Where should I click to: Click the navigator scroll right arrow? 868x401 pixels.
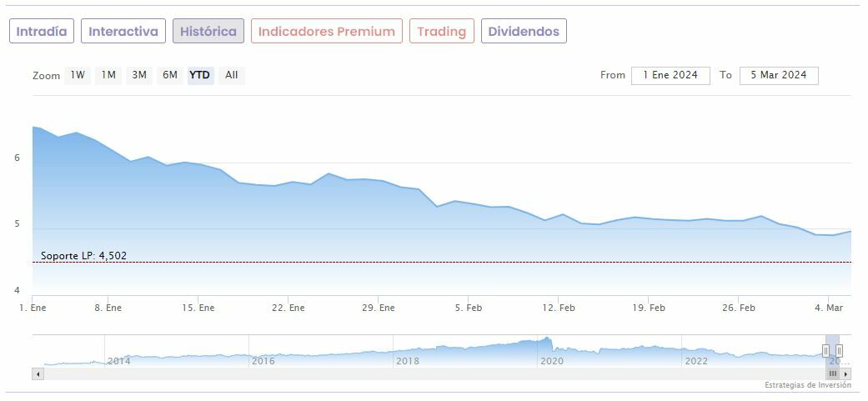pyautogui.click(x=845, y=374)
